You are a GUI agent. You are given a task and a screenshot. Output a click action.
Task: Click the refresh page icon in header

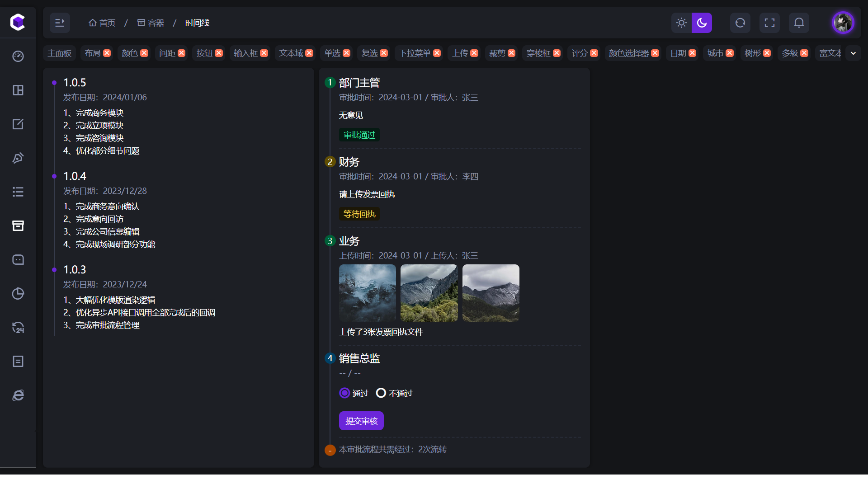pyautogui.click(x=740, y=23)
